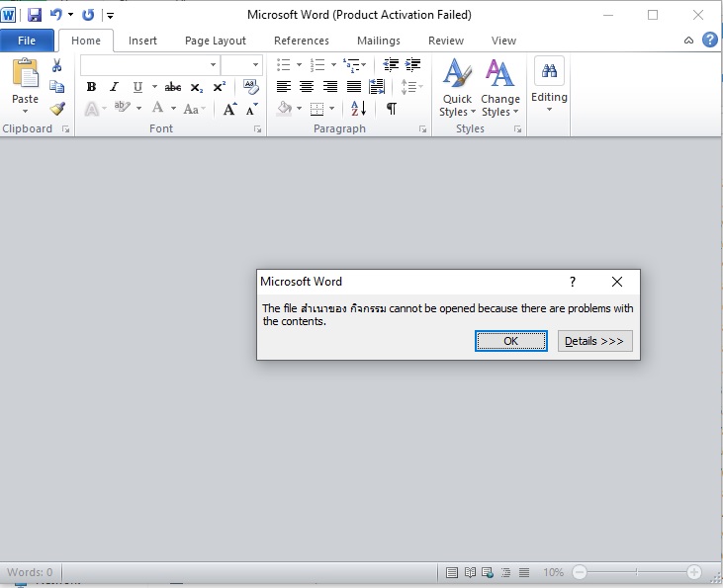723x588 pixels.
Task: Open the Quick Styles gallery
Action: (x=457, y=88)
